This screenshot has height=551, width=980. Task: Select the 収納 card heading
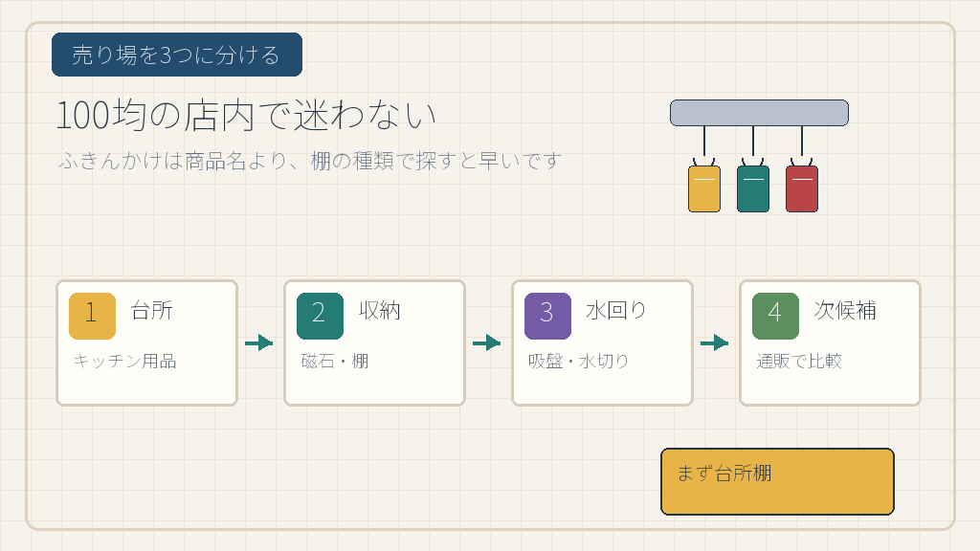point(379,311)
